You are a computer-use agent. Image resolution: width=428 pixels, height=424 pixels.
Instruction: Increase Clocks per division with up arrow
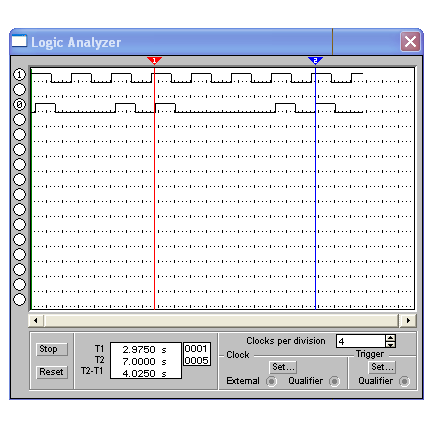pos(391,338)
